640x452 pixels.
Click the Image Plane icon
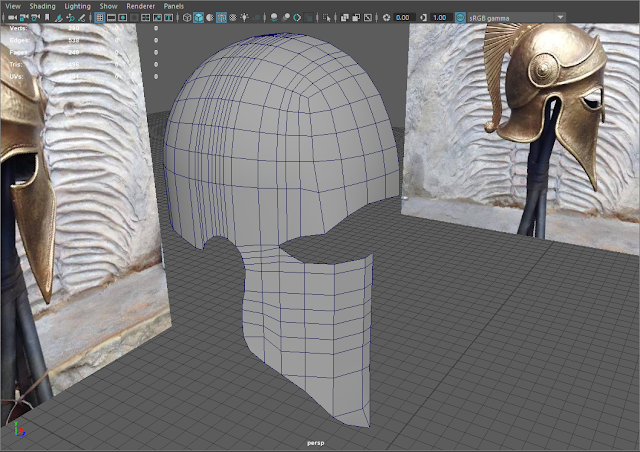click(59, 18)
